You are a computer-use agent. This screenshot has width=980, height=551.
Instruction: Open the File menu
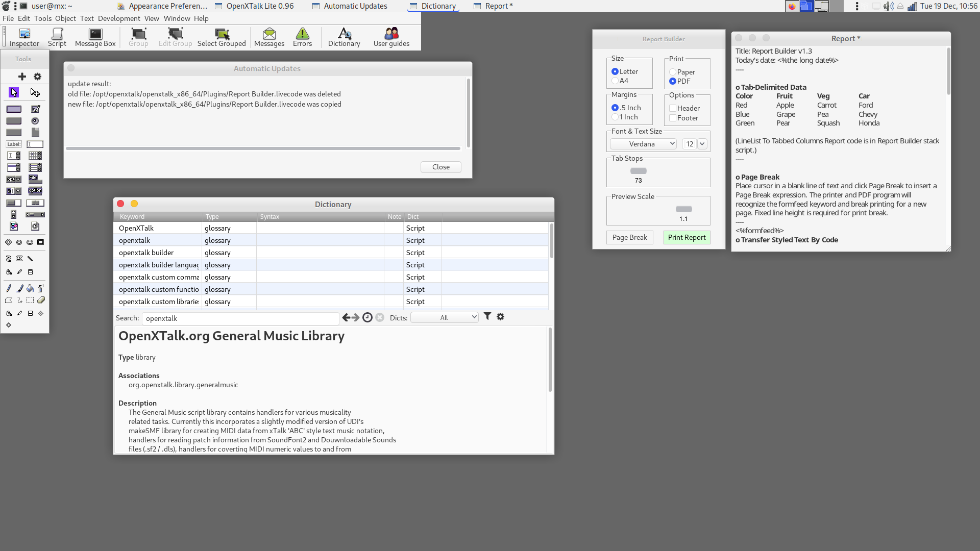click(8, 18)
